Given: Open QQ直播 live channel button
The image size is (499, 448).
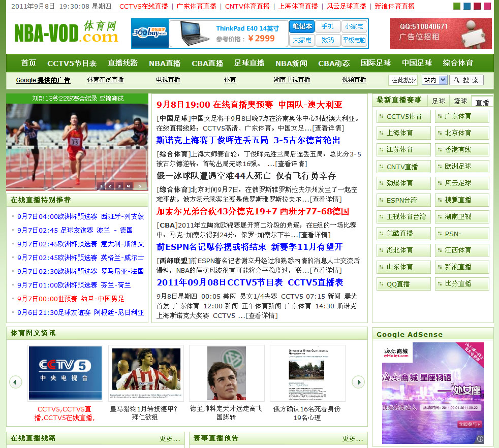Looking at the screenshot, I should point(403,284).
